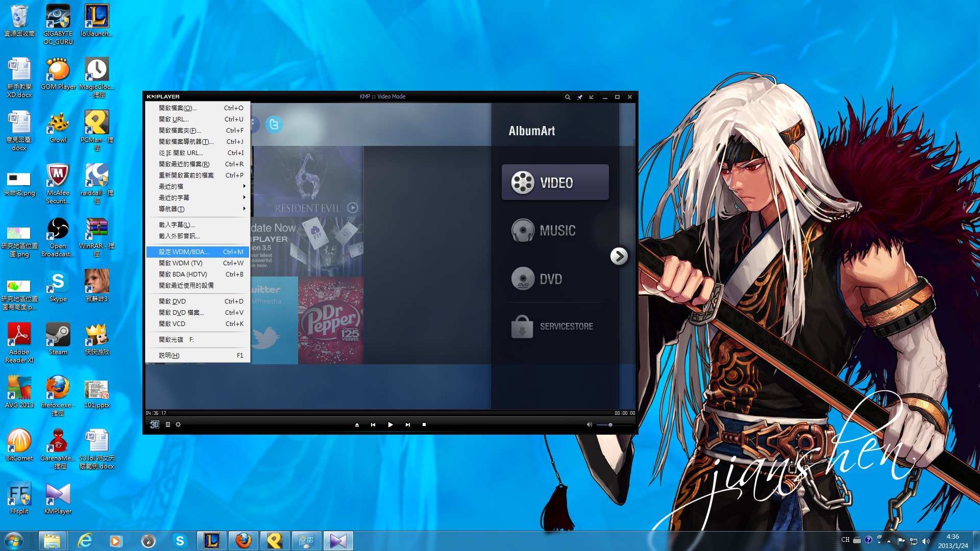Choose 開啟 DVD 檔案... menu item
Viewport: 980px width, 551px height.
pos(198,313)
